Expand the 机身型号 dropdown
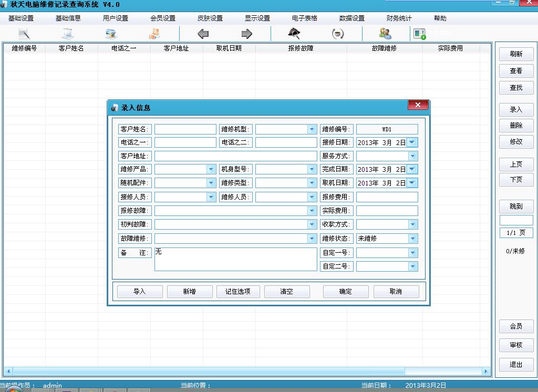The image size is (538, 392). [x=312, y=169]
